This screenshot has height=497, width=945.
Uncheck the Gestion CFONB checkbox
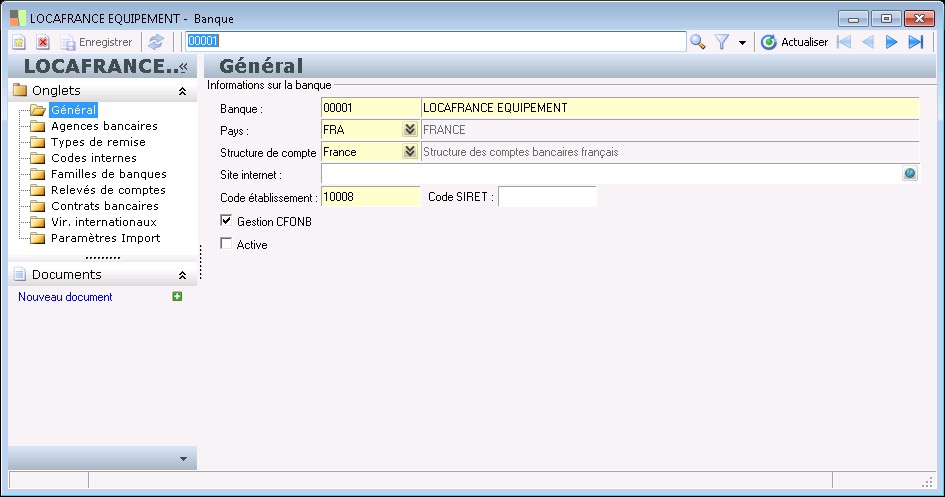[x=226, y=220]
